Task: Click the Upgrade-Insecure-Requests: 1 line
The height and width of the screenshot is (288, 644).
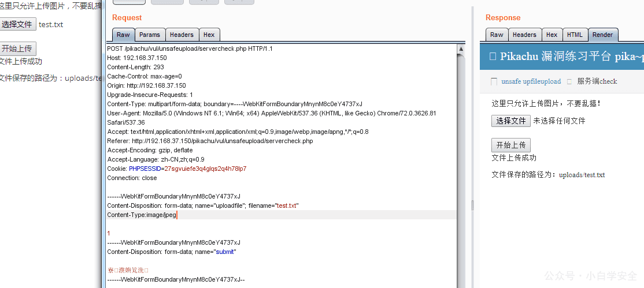Action: [x=150, y=95]
